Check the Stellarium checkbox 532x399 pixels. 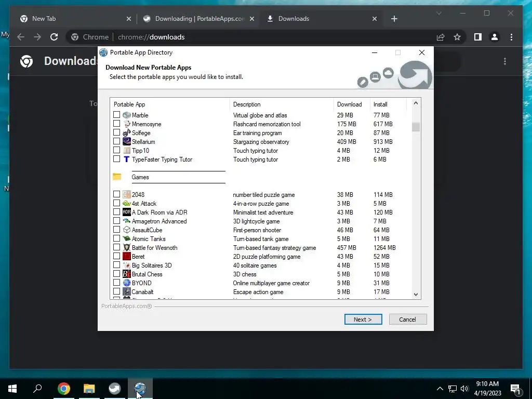click(116, 141)
